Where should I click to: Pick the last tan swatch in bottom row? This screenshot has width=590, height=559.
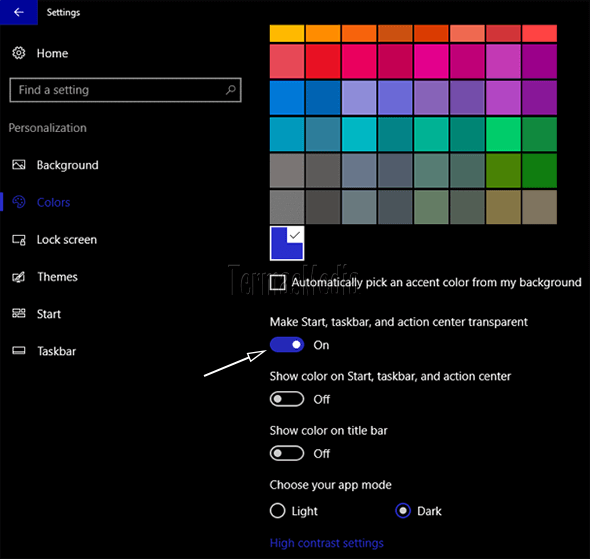pos(540,207)
